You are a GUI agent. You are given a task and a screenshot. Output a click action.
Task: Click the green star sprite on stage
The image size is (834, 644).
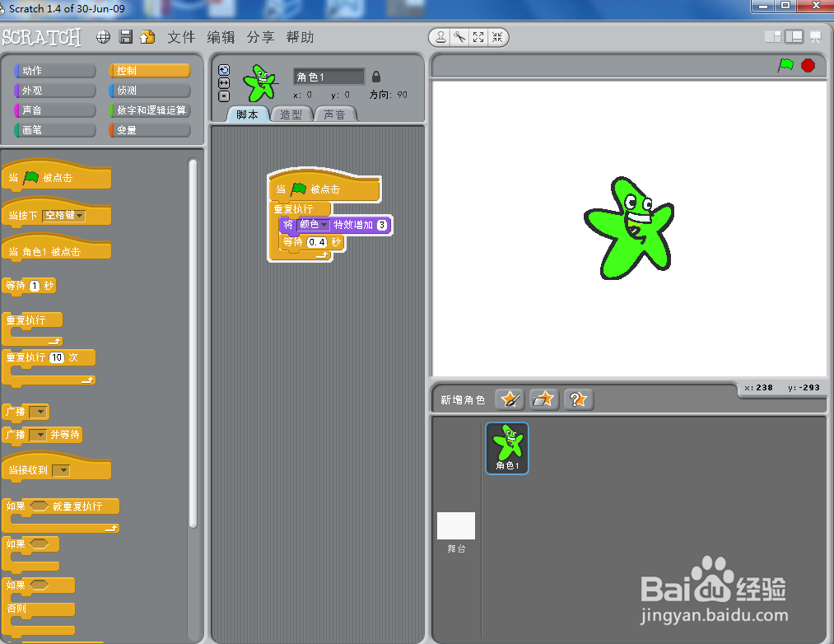(630, 229)
